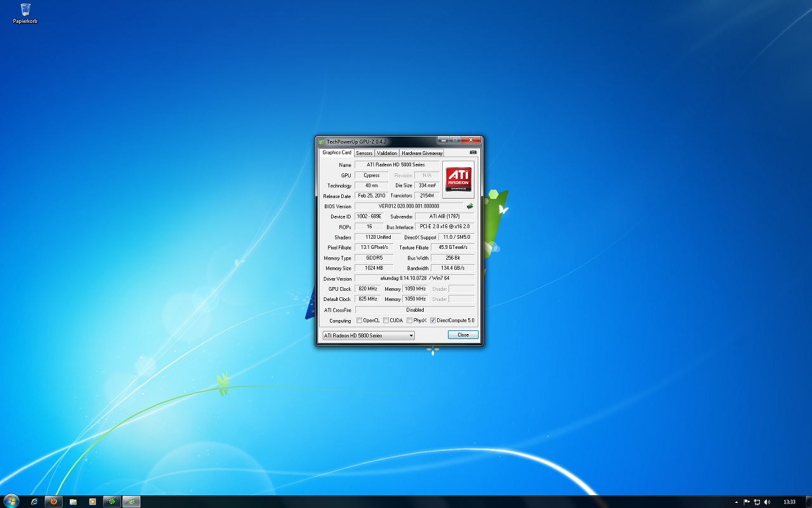The image size is (812, 508).
Task: Click the screenshot camera icon in GPU-Z
Action: point(473,152)
